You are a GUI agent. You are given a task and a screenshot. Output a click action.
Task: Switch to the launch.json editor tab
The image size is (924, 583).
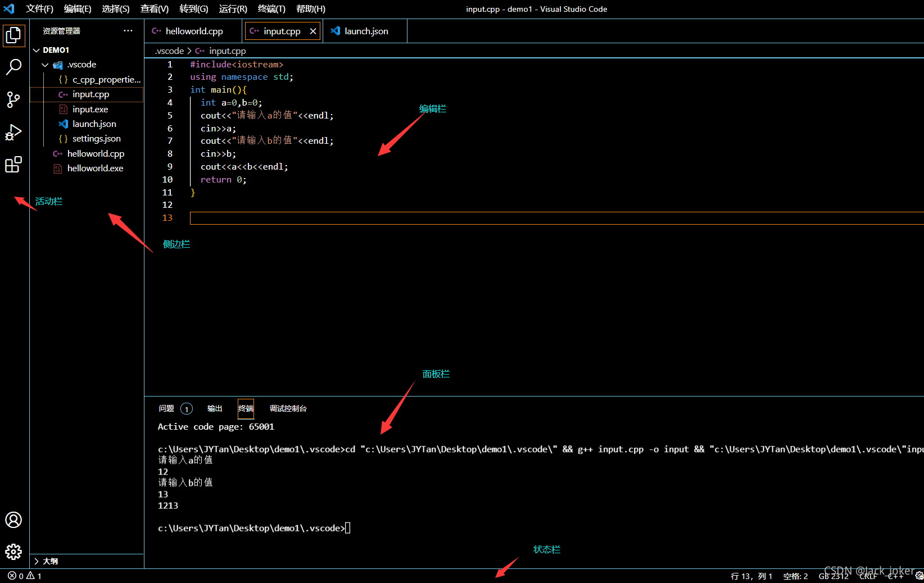coord(365,31)
